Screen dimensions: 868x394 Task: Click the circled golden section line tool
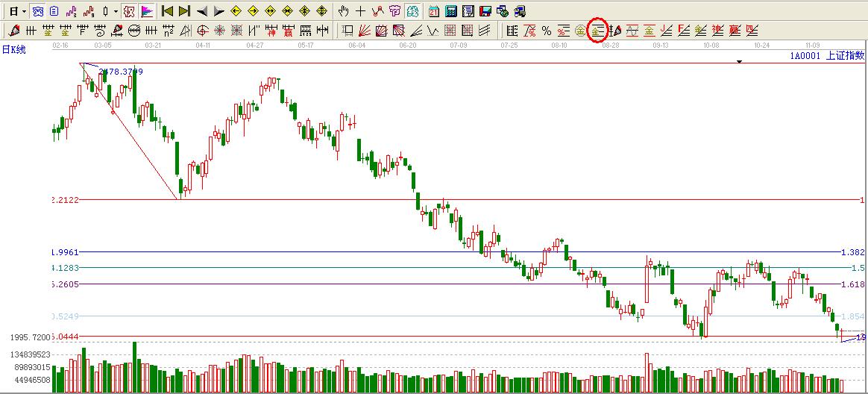(x=597, y=31)
